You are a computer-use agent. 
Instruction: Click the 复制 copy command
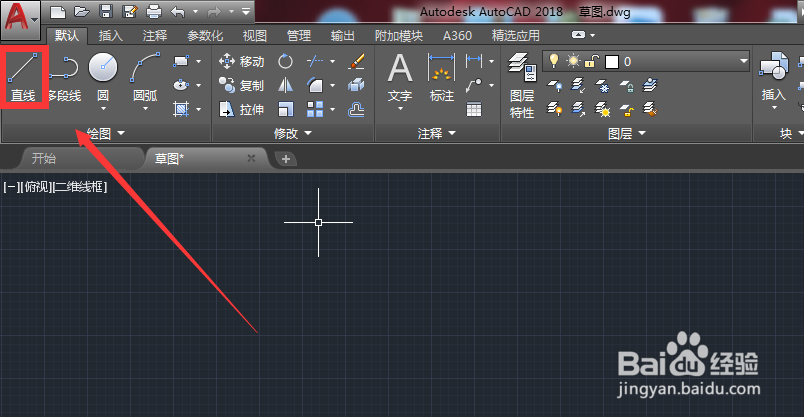241,85
